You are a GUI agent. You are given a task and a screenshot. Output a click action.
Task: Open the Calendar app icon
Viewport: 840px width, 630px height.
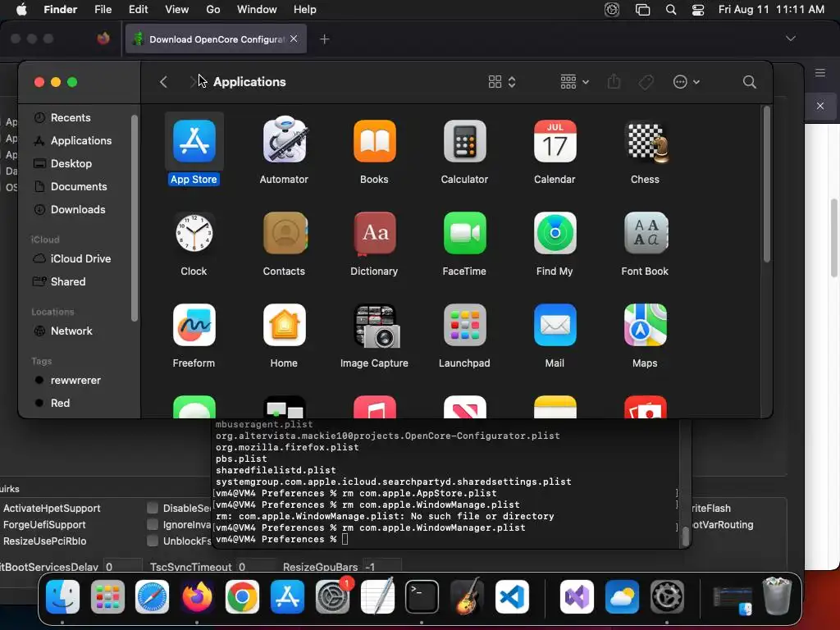555,141
